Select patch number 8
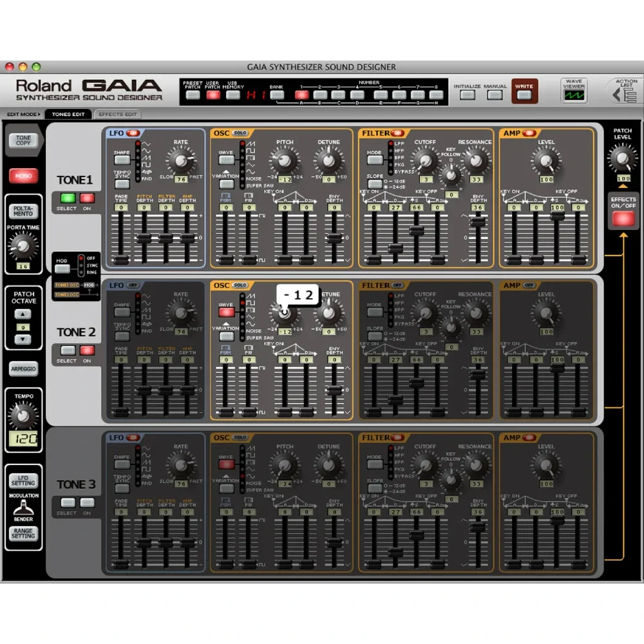Screen dimensions: 644x644 click(436, 95)
